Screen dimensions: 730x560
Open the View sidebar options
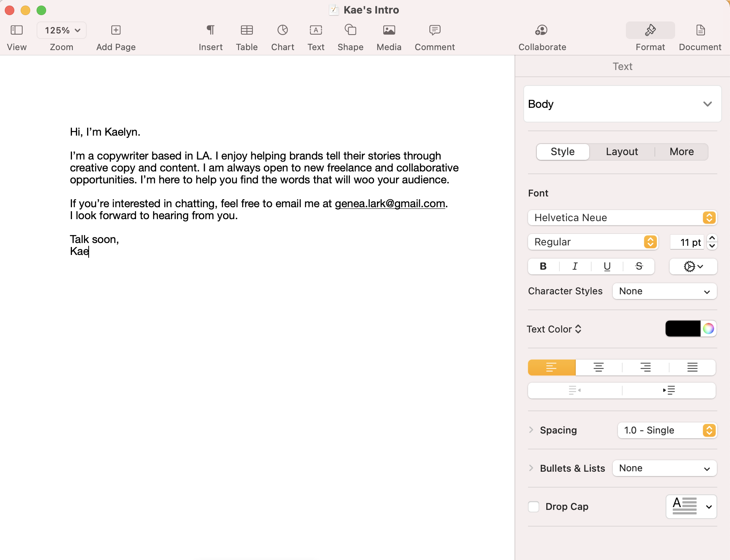[x=17, y=30]
